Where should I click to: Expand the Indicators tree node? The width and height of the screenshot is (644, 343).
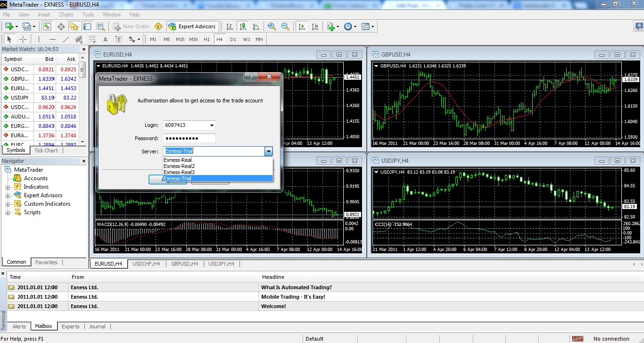(x=8, y=187)
